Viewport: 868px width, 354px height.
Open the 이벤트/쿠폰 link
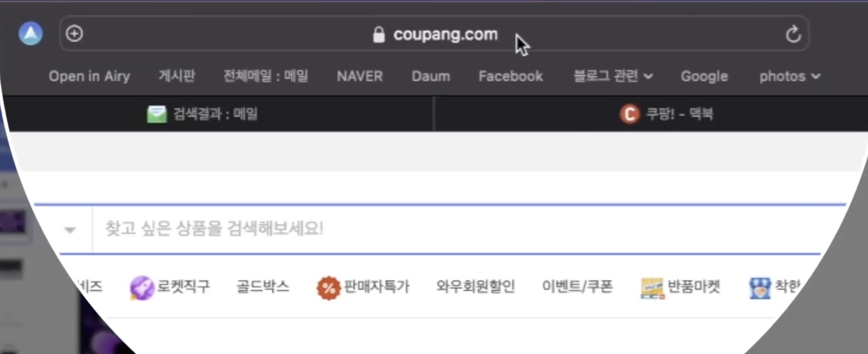point(577,286)
